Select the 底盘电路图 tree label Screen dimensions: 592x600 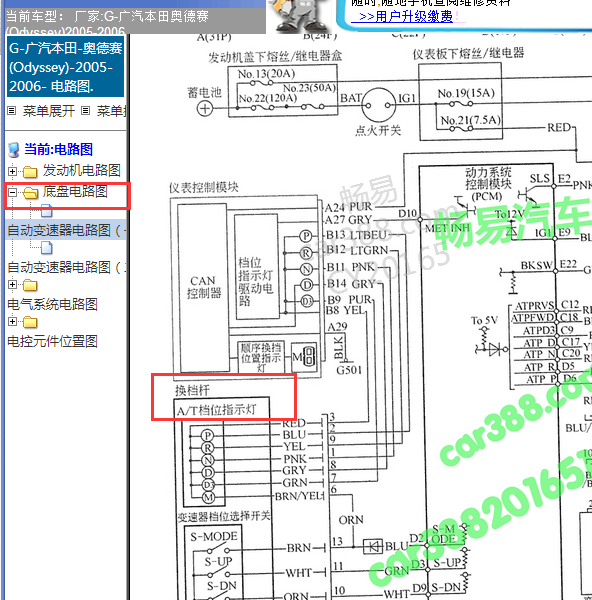click(x=75, y=191)
